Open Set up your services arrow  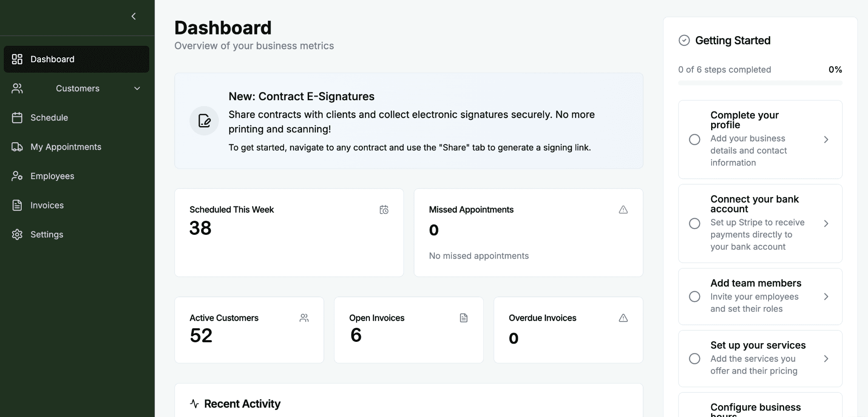(826, 359)
